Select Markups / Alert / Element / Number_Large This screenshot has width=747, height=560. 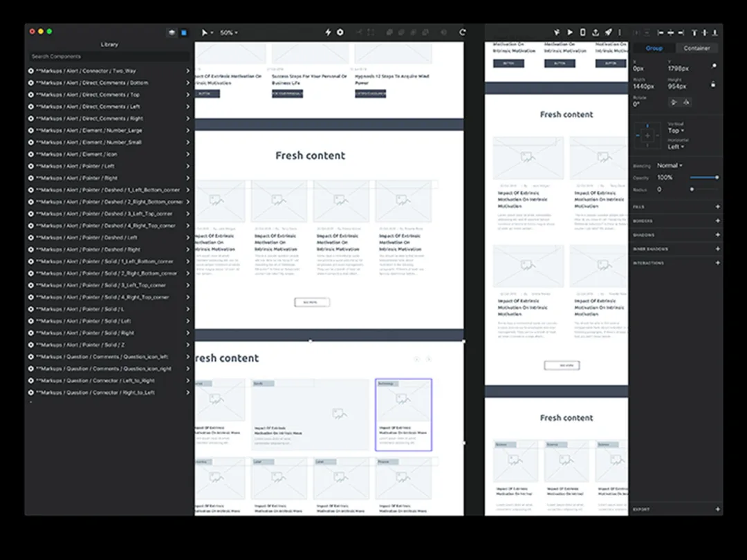tap(109, 130)
